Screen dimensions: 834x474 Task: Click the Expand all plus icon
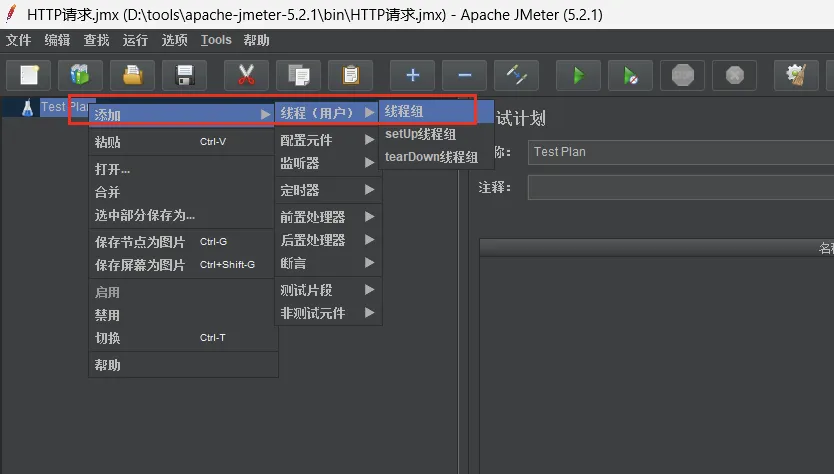[x=412, y=75]
